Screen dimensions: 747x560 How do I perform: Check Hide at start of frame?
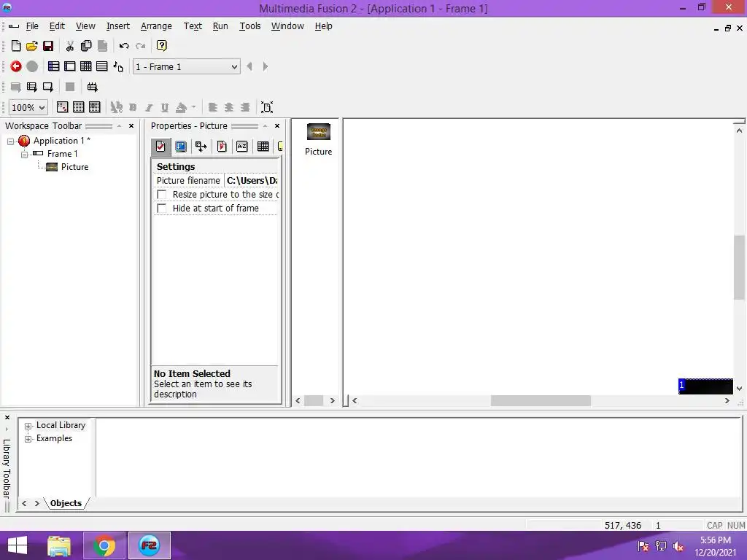coord(162,209)
